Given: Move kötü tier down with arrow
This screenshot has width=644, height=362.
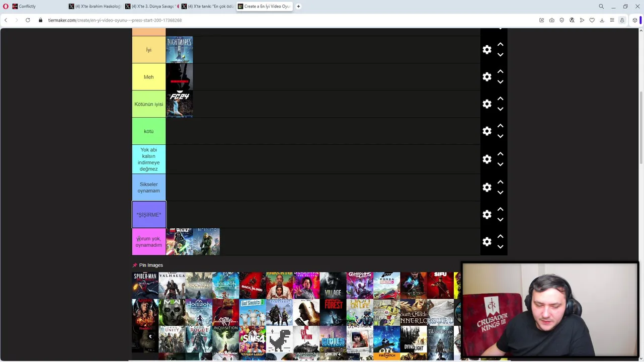Looking at the screenshot, I should pos(500,136).
